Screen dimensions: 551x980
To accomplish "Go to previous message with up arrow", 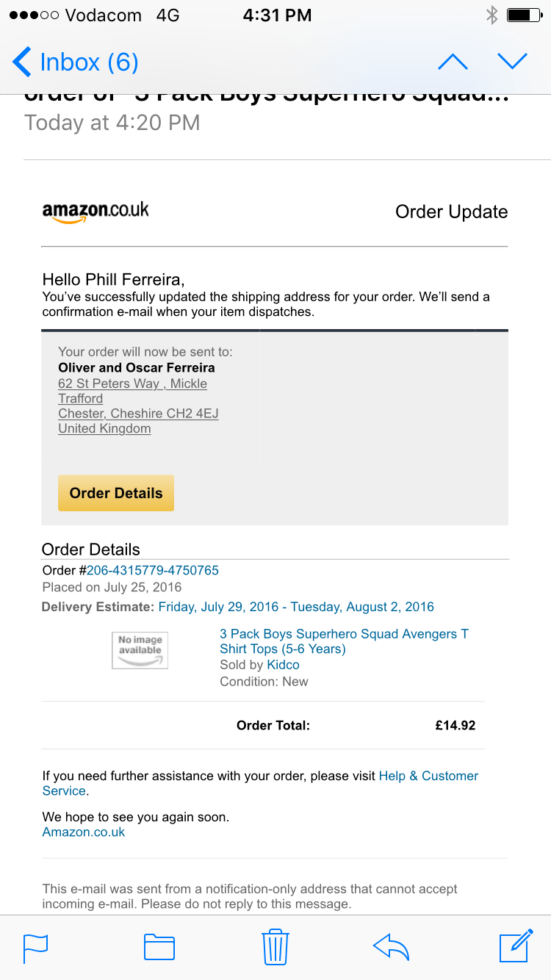I will [x=453, y=62].
